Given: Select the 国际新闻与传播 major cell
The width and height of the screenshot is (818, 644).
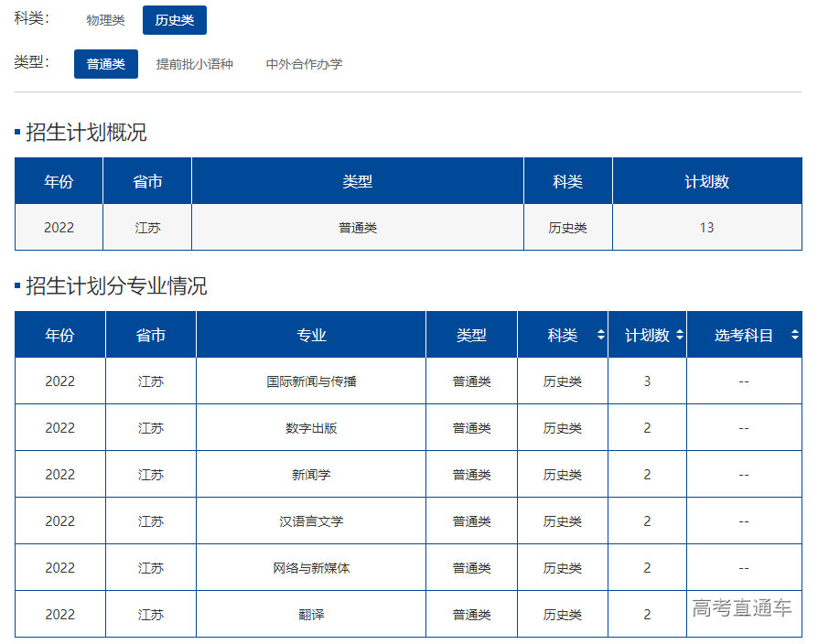Looking at the screenshot, I should [x=311, y=381].
